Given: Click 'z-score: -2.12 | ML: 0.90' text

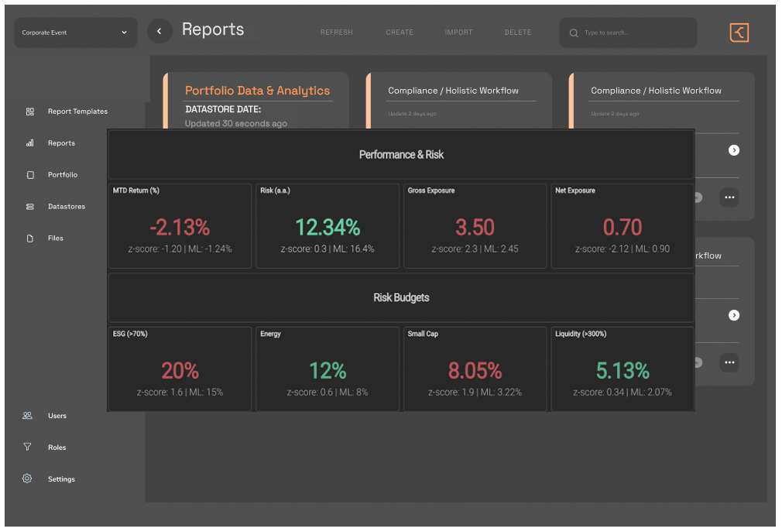Looking at the screenshot, I should point(623,249).
